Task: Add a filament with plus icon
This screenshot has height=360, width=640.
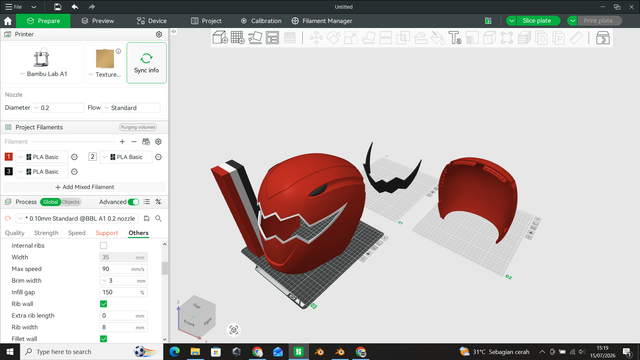Action: pyautogui.click(x=122, y=142)
